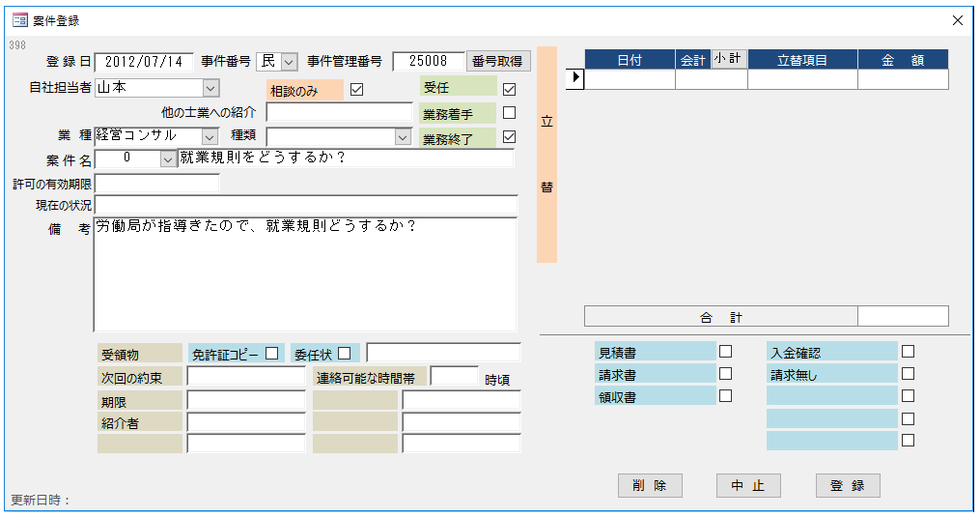Tick the 請求書 checkbox

(726, 374)
